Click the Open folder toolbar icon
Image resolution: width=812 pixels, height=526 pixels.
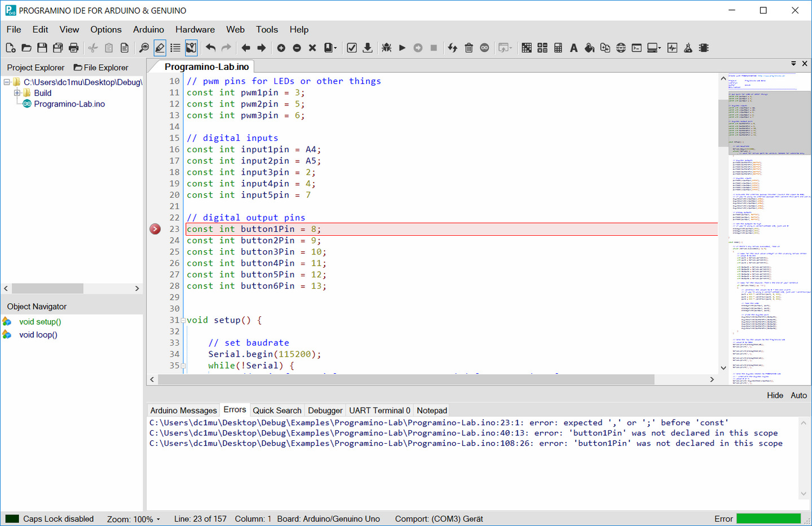click(27, 48)
